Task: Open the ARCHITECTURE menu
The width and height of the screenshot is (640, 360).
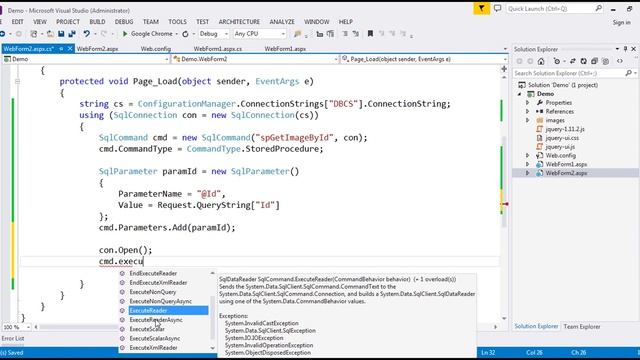Action: [x=239, y=22]
